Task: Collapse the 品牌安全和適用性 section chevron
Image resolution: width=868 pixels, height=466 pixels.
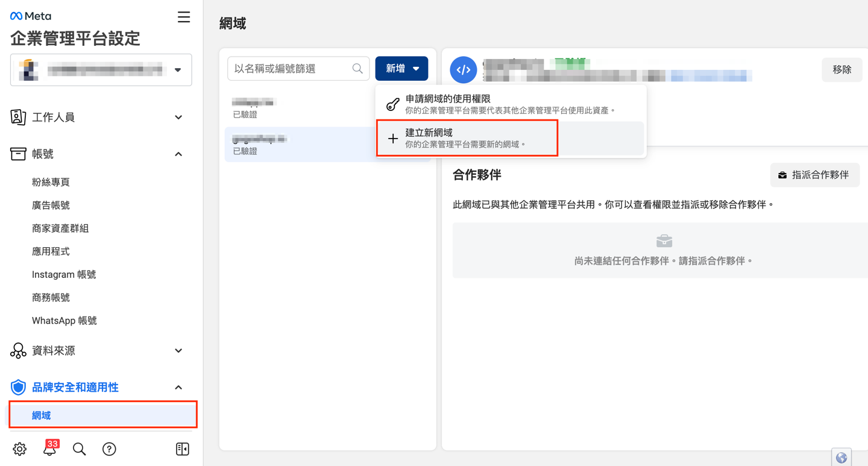Action: point(178,387)
